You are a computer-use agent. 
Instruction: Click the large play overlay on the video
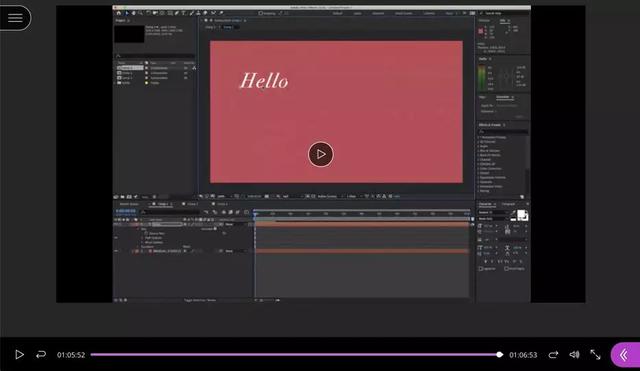point(320,154)
